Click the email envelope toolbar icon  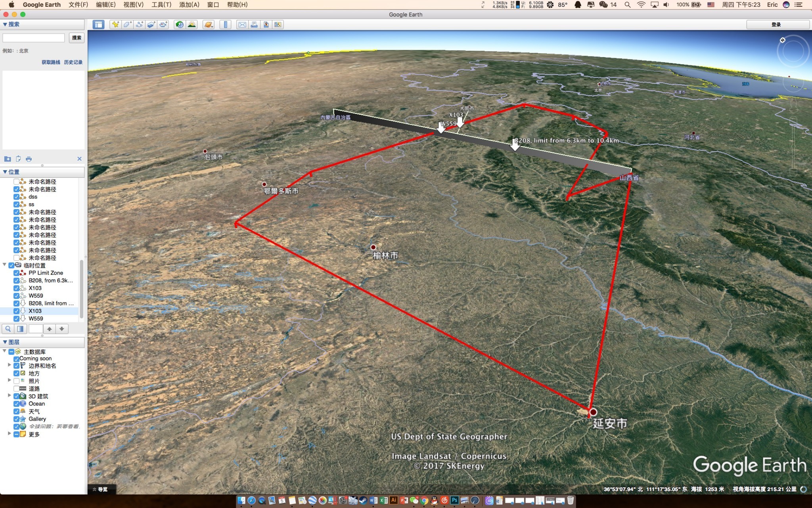(x=242, y=25)
